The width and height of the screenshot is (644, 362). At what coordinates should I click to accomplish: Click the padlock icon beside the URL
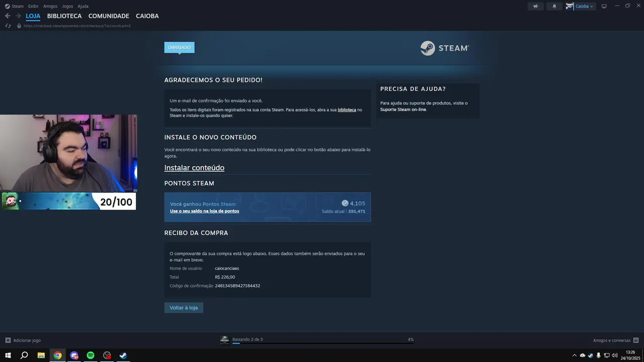pyautogui.click(x=19, y=26)
